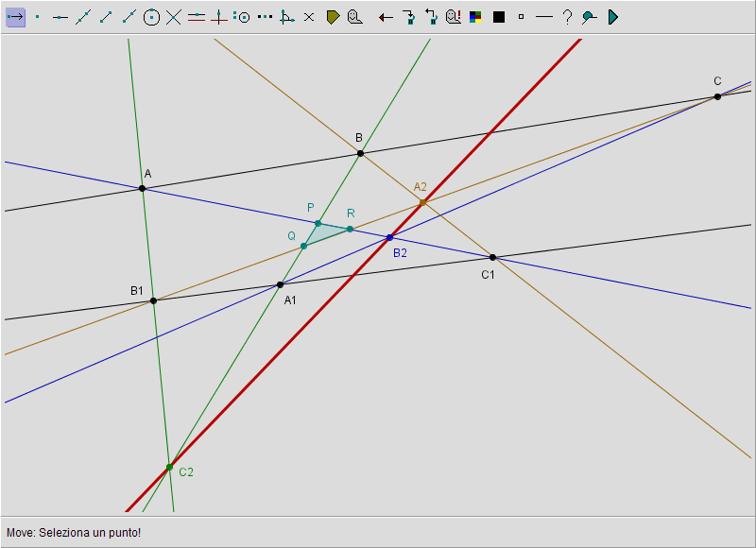Open the multicolor palette swatch
Screen dimensions: 756x548
476,17
